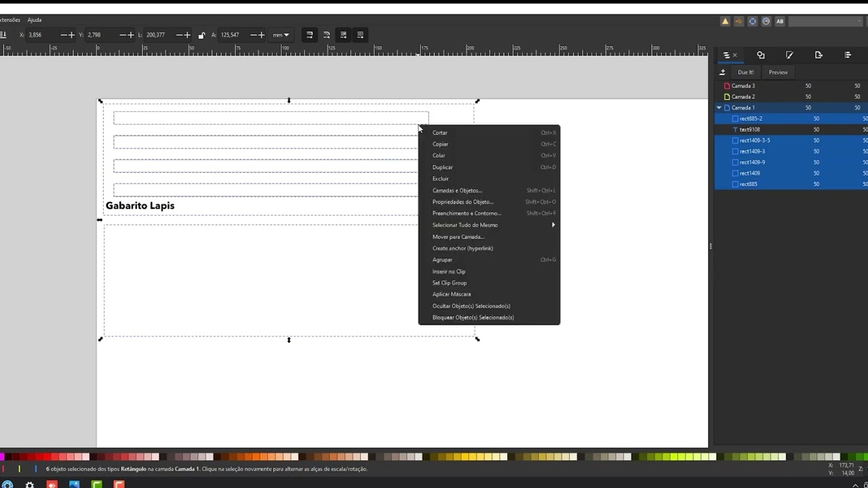Open the Photos app taskbar icon
868x488 pixels.
point(74,485)
